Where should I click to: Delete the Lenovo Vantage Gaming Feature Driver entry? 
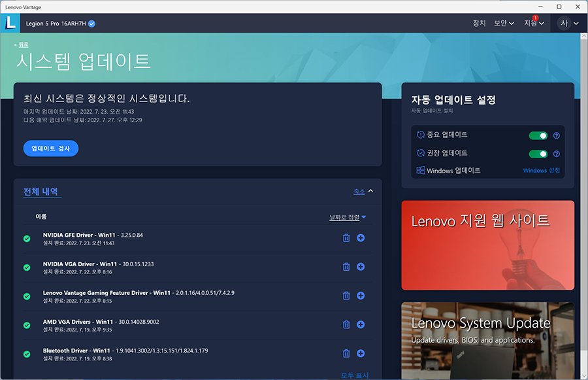tap(346, 296)
